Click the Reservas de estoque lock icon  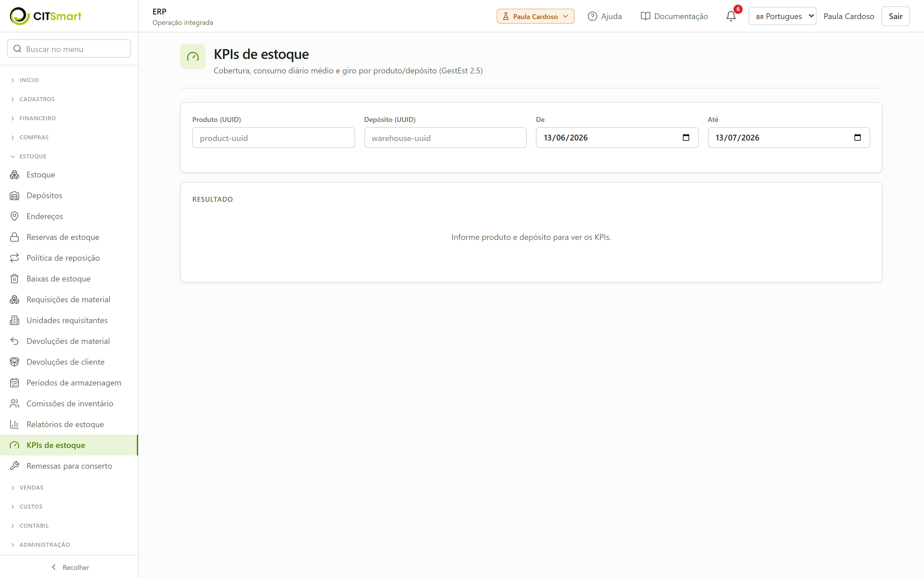click(x=14, y=237)
